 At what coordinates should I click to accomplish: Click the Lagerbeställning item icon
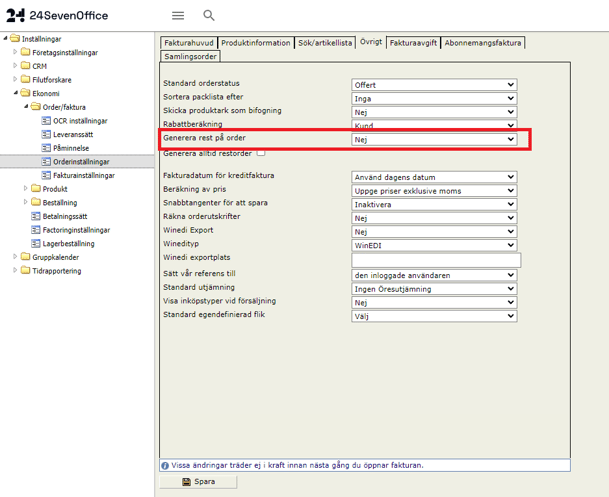(35, 243)
